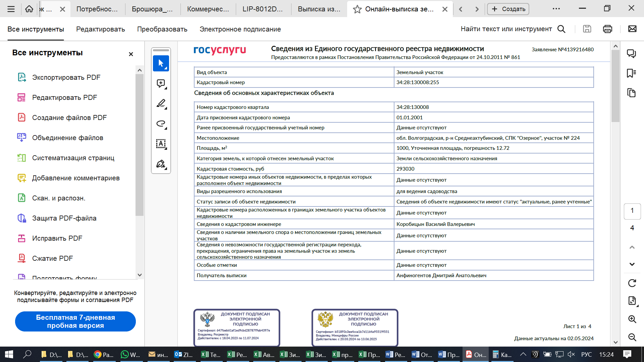644x362 pixels.
Task: Open the Редактировать menu tab
Action: [100, 29]
